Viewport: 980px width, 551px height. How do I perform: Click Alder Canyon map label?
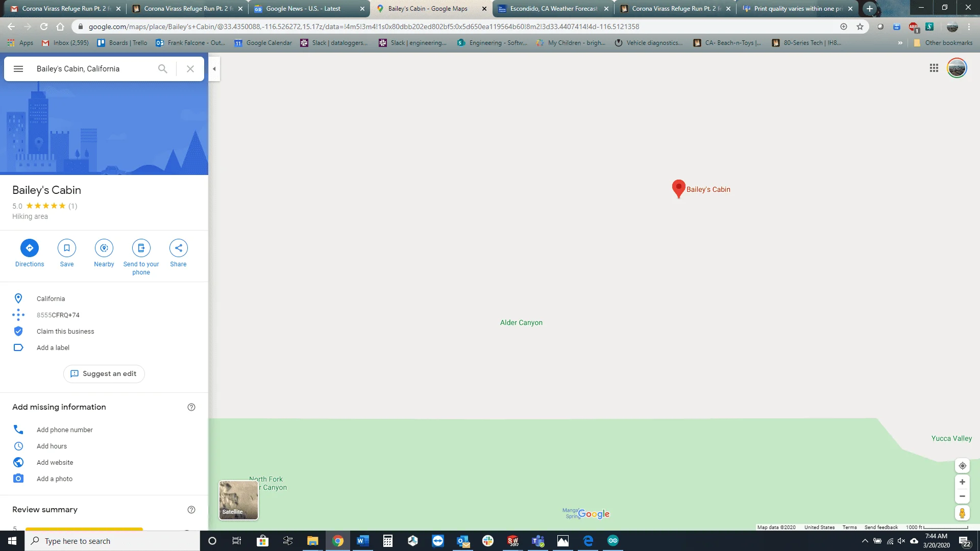pos(521,323)
